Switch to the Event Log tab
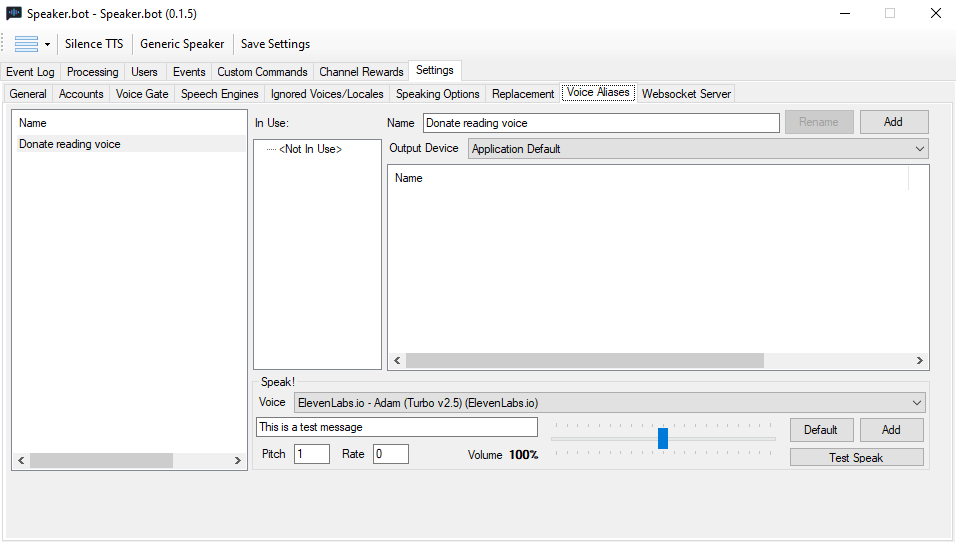 (x=31, y=72)
